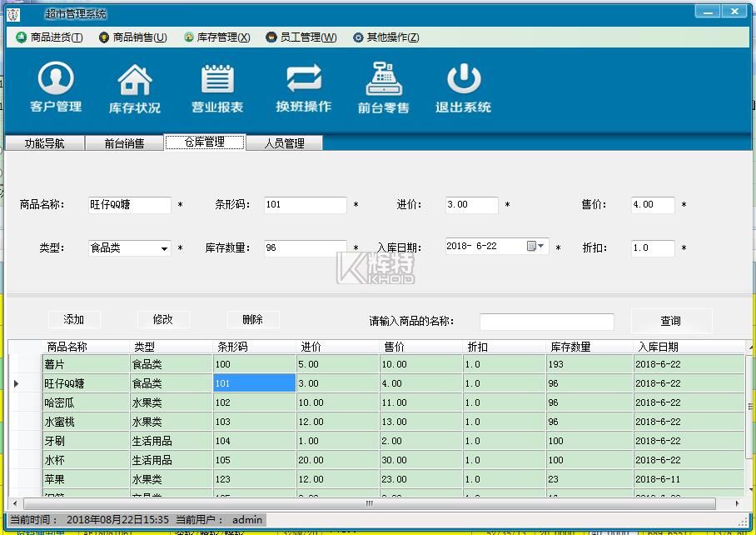Click the 查询 search button

[x=670, y=321]
